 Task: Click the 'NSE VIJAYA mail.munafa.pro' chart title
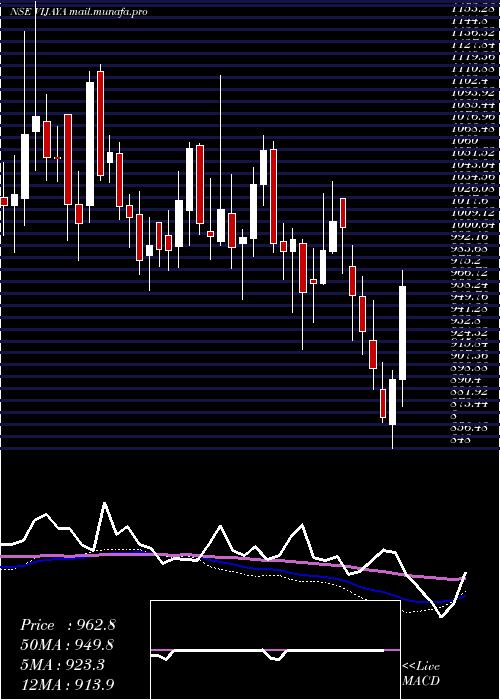click(x=79, y=12)
